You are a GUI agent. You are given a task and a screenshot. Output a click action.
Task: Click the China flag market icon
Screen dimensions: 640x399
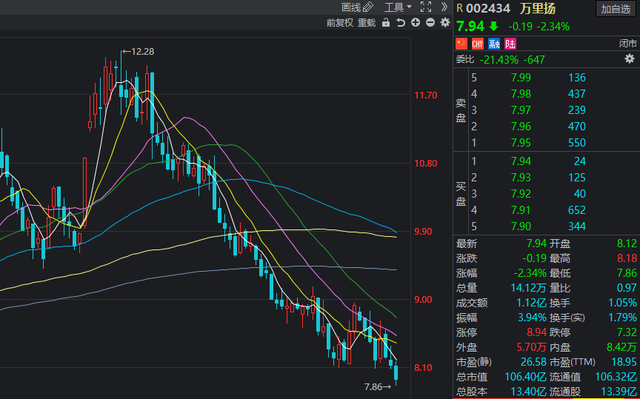click(x=461, y=43)
